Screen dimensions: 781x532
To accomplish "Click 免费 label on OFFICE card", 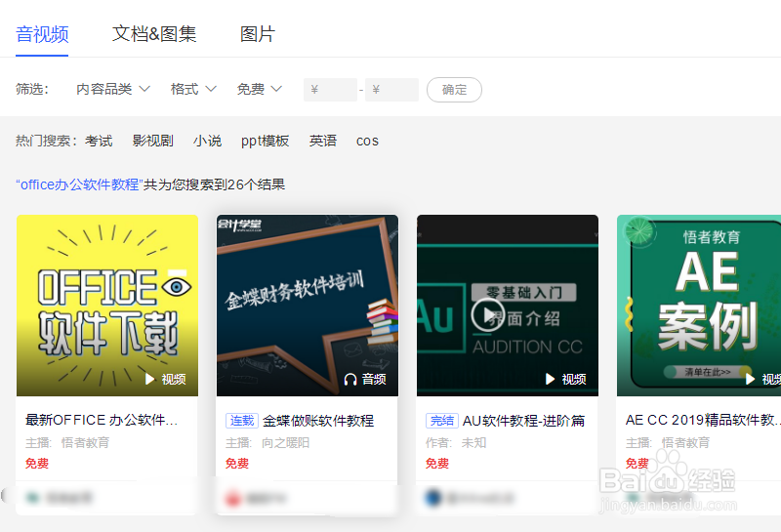I will [x=37, y=464].
